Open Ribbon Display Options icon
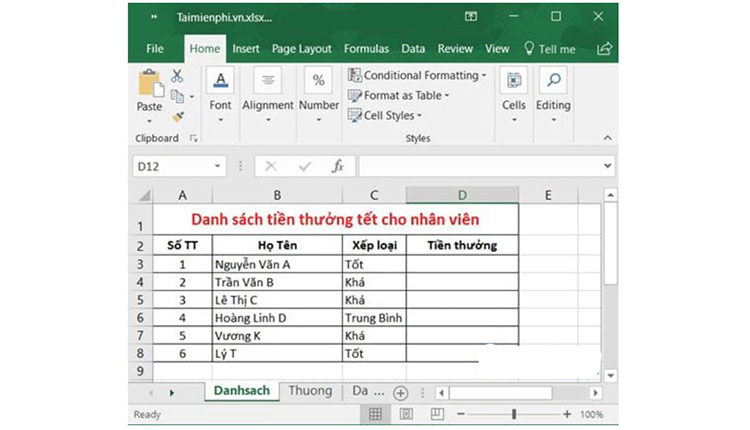750x430 pixels. (x=471, y=17)
